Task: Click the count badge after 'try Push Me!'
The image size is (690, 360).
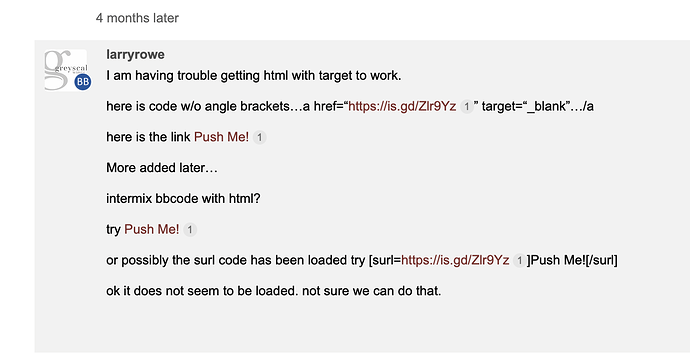Action: click(x=190, y=230)
